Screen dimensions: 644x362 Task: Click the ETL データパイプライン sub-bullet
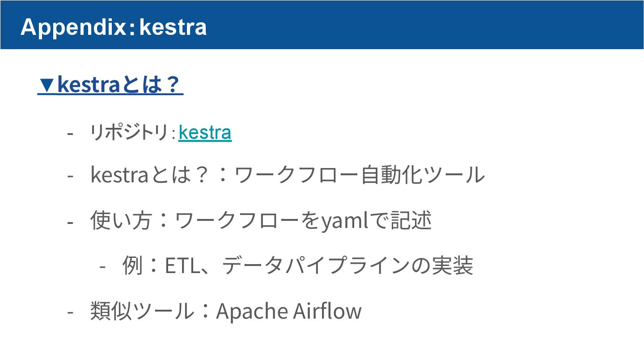[298, 266]
